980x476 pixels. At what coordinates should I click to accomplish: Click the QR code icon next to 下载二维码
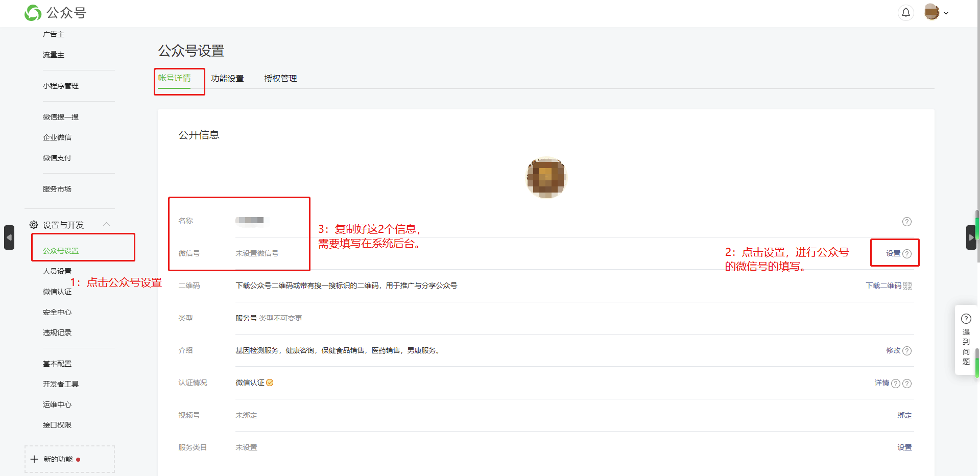(907, 286)
